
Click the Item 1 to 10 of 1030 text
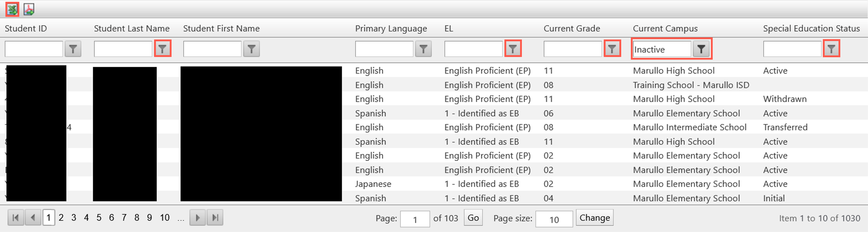[x=820, y=218]
